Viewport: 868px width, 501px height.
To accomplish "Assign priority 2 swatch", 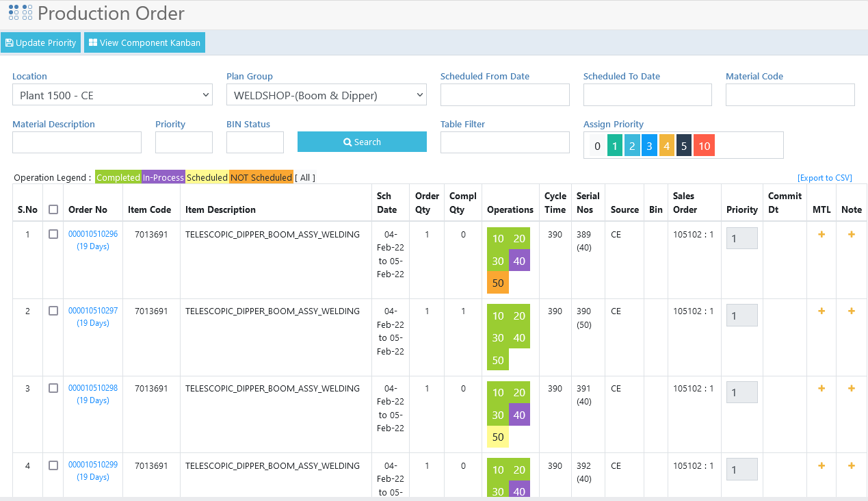I will click(632, 146).
